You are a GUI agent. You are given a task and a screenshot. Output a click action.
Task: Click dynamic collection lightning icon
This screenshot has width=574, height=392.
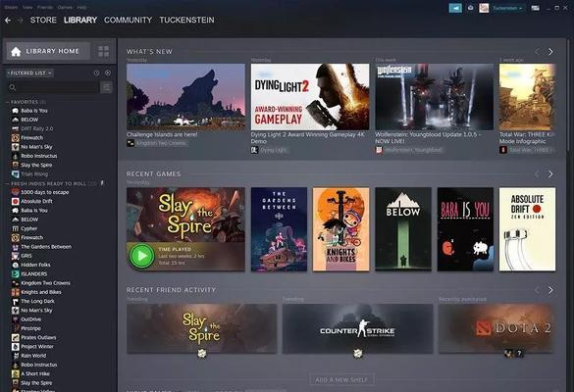(102, 183)
